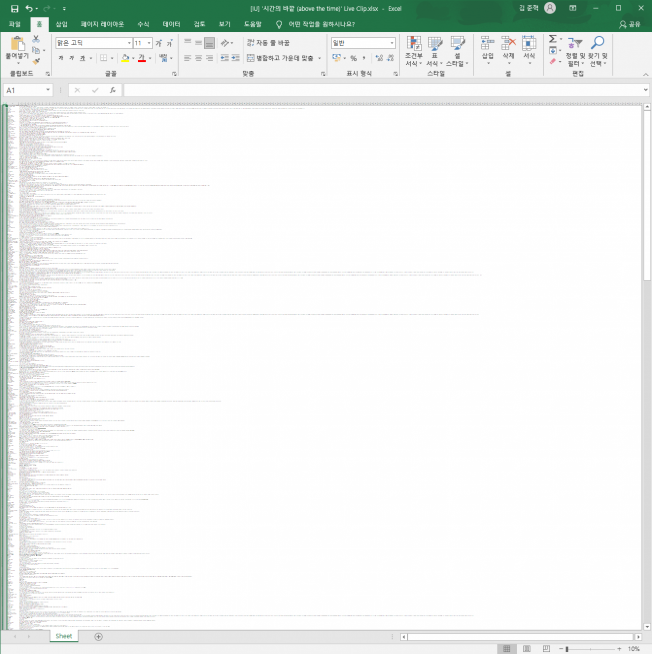Open the Insert (삽입) ribbon tab
This screenshot has width=652, height=654.
click(x=62, y=23)
